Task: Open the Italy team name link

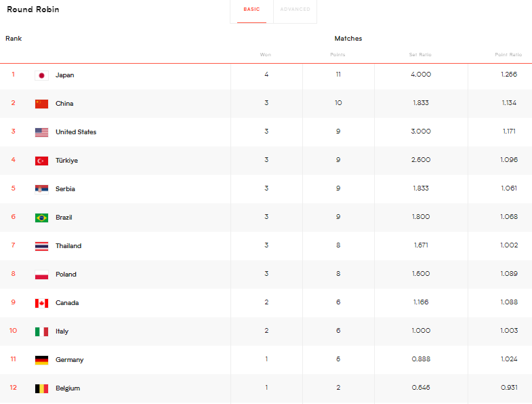Action: pos(62,331)
